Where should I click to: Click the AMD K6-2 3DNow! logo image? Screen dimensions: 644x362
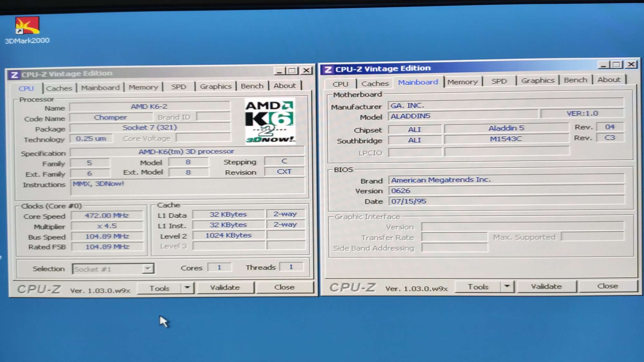[x=270, y=121]
